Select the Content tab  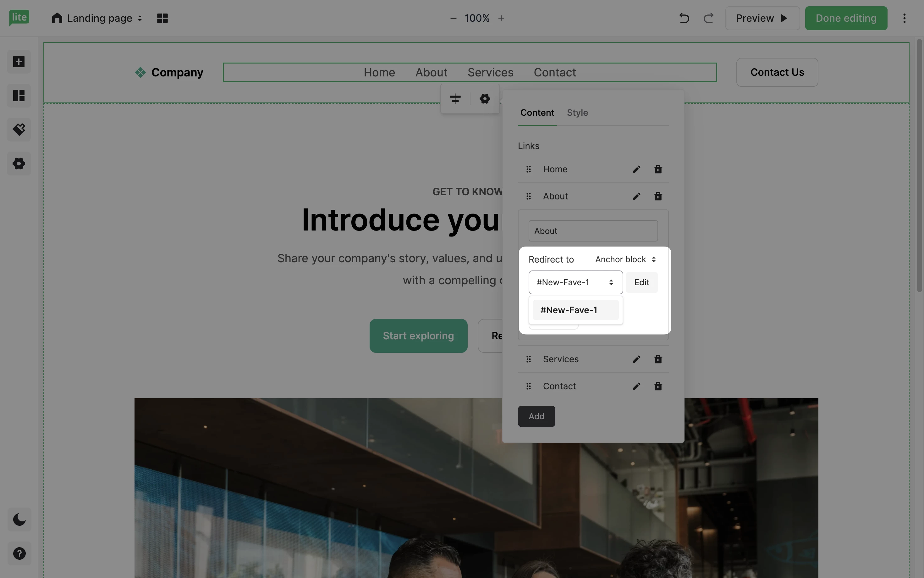coord(537,112)
